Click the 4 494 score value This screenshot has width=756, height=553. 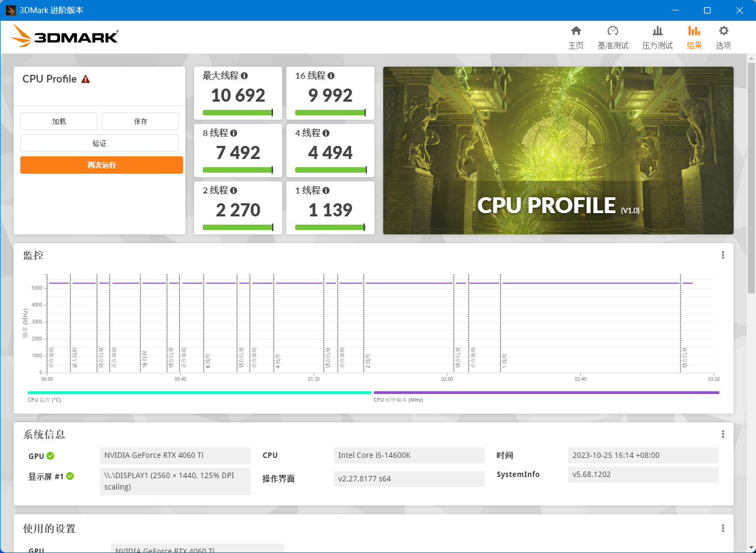(x=330, y=153)
